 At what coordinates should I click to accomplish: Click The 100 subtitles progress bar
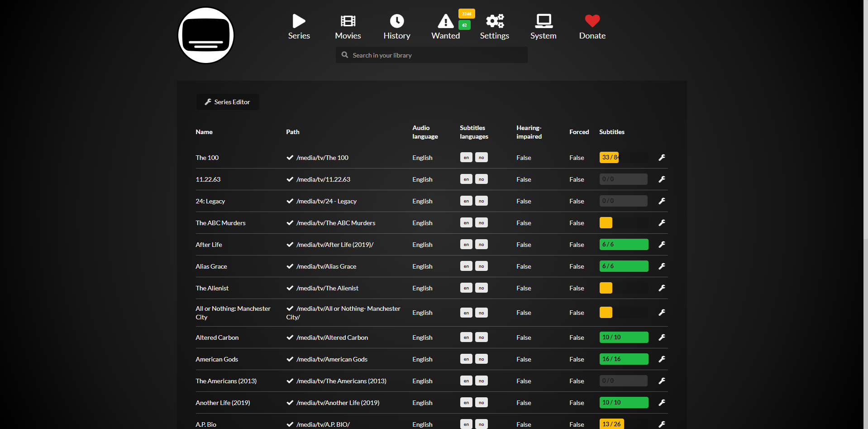[624, 158]
